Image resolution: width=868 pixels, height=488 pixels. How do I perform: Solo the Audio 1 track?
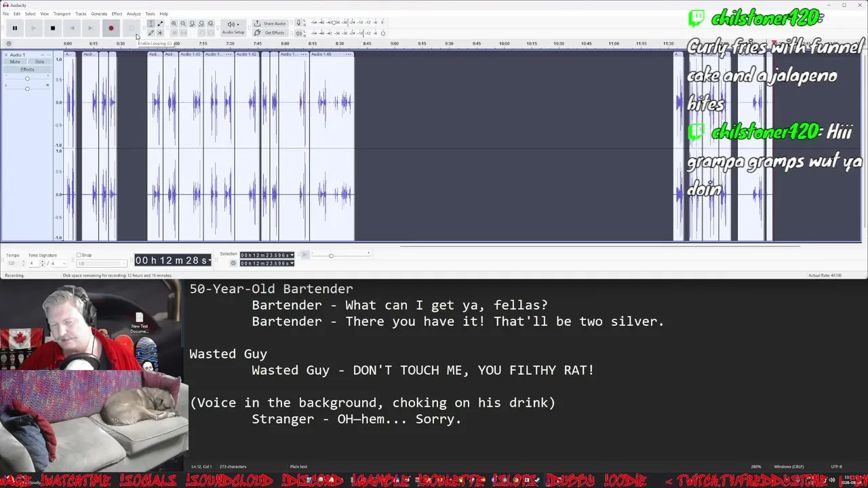pos(39,62)
